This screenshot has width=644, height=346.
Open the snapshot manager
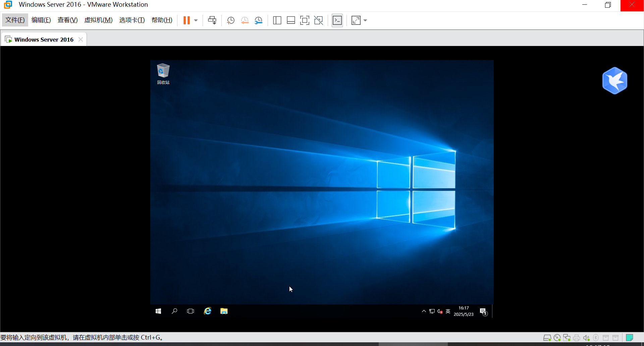click(258, 20)
